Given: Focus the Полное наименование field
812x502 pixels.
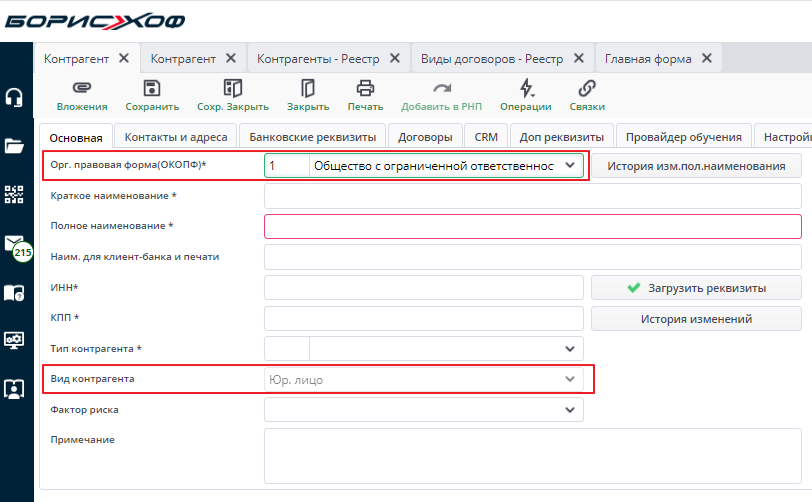Looking at the screenshot, I should (533, 226).
